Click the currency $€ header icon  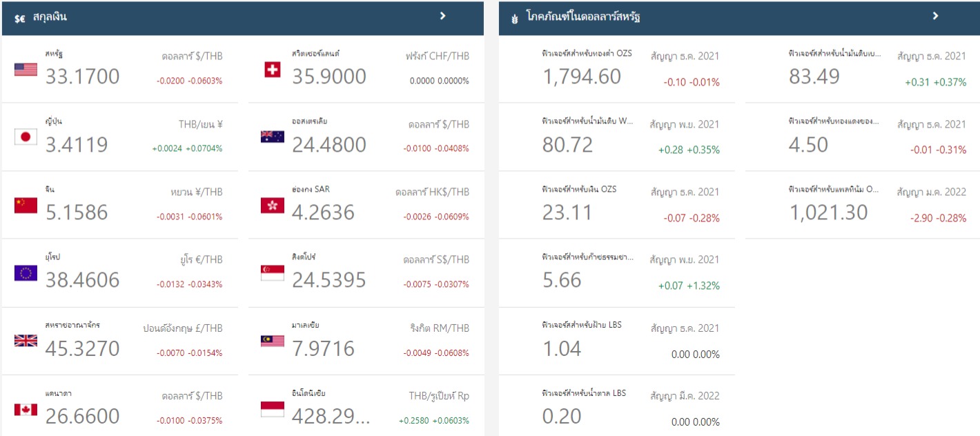click(x=20, y=17)
